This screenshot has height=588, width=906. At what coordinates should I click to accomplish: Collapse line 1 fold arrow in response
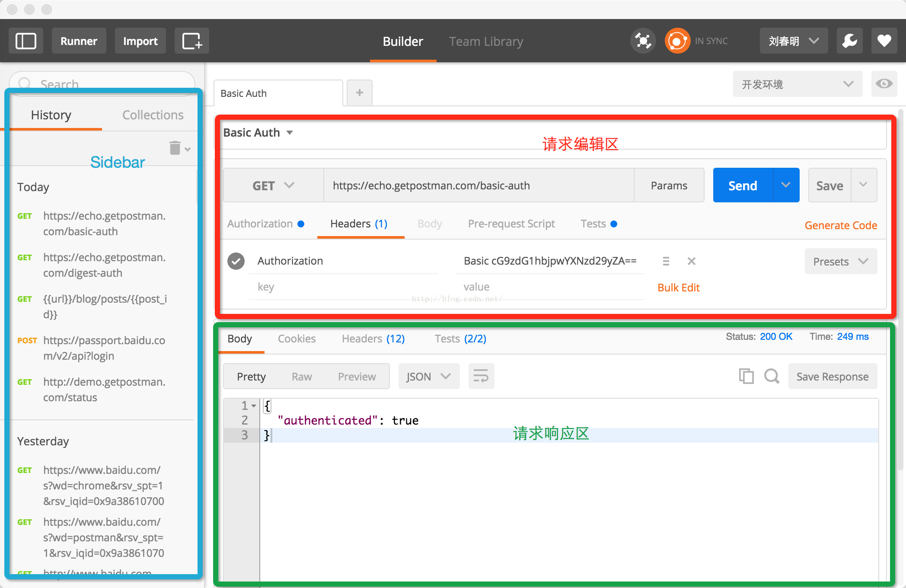254,406
